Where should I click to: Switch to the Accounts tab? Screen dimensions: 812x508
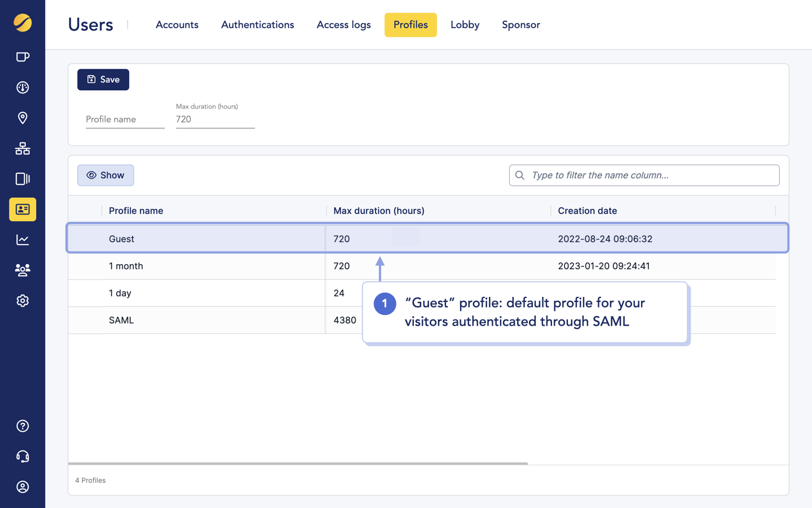[x=177, y=25]
